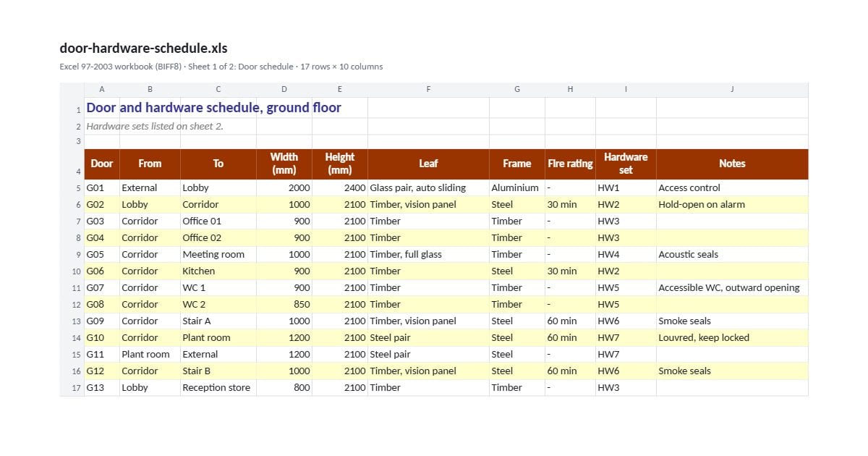Select door cell G01
This screenshot has width=868, height=456.
click(102, 188)
